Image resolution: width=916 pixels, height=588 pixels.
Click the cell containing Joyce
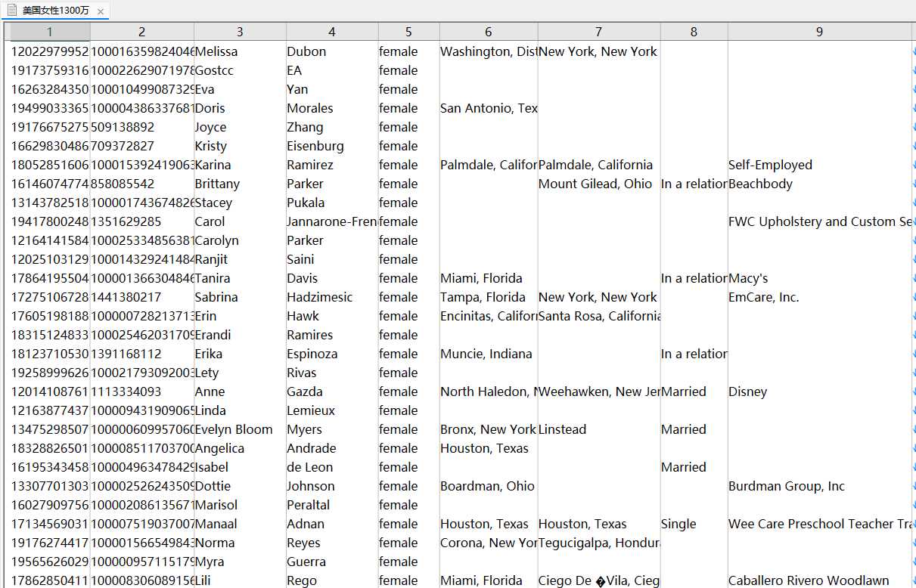[x=241, y=127]
